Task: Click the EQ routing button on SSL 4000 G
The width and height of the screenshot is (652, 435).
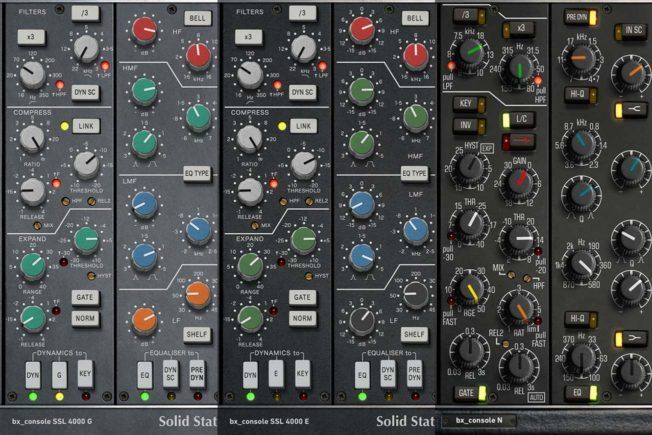Action: point(144,375)
